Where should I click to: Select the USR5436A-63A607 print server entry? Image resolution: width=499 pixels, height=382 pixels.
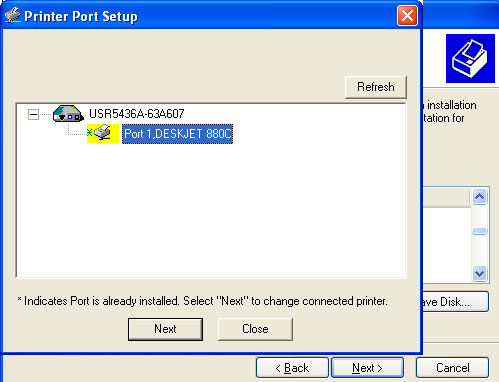point(137,114)
